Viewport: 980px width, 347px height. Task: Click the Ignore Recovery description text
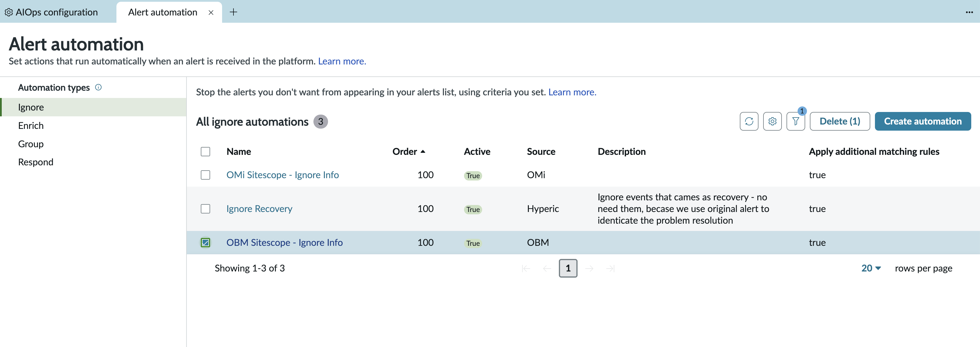[683, 209]
